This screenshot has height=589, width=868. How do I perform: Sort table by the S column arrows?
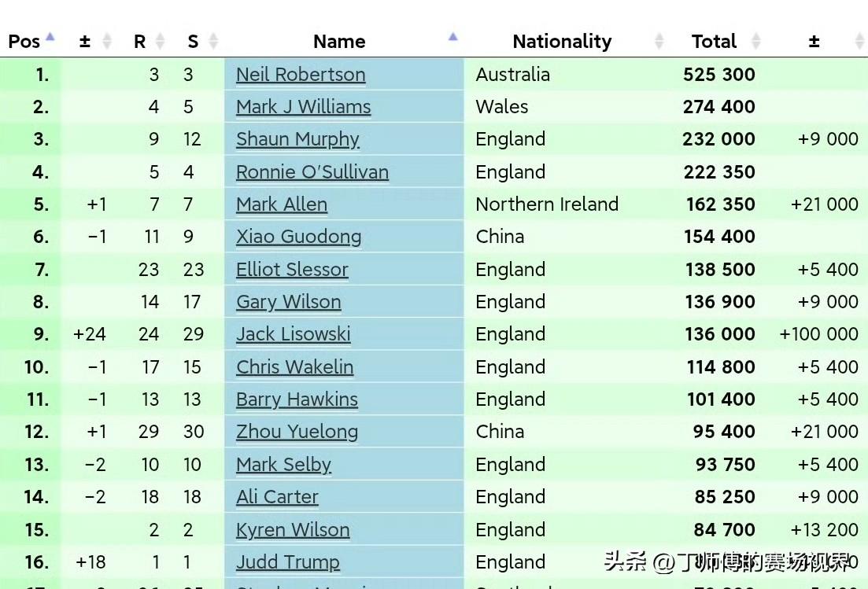(x=213, y=41)
